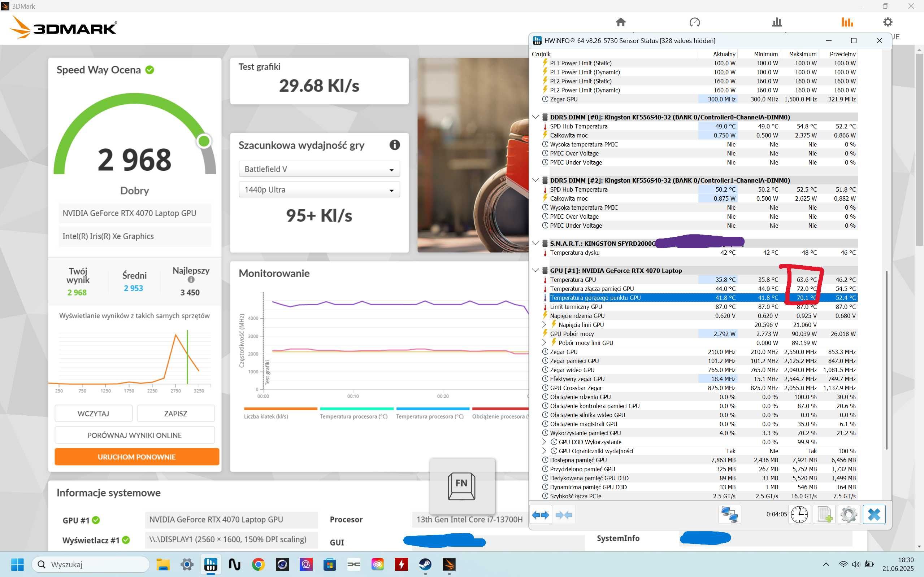Click orange URUCHOM PONOWNIE button
924x577 pixels.
pos(137,457)
